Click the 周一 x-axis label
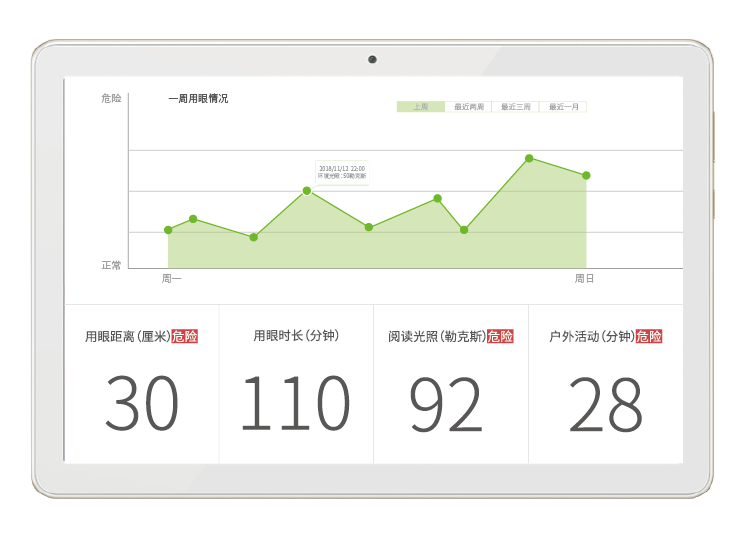This screenshot has width=741, height=539. (x=172, y=279)
